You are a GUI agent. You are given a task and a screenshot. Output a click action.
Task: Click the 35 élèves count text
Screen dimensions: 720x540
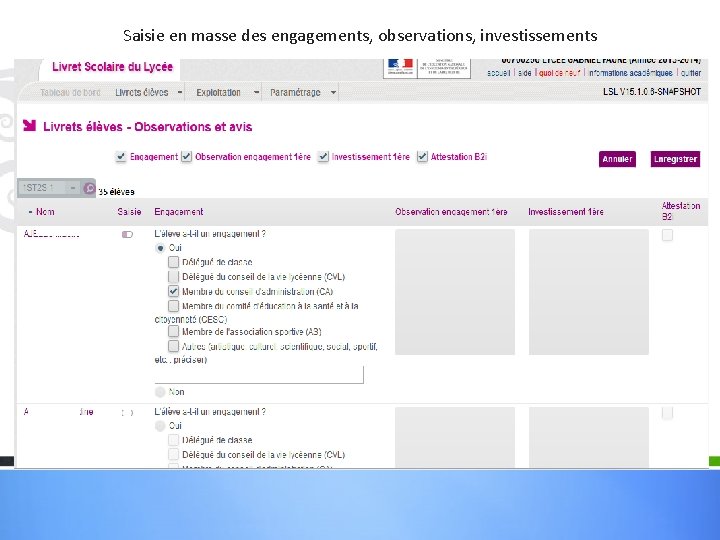tap(116, 192)
